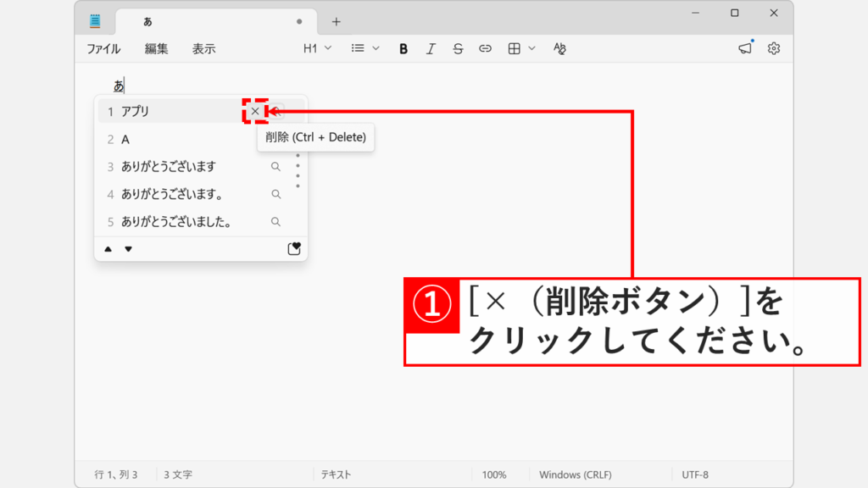This screenshot has width=868, height=488.
Task: Select the document tab titled あ
Action: (216, 21)
